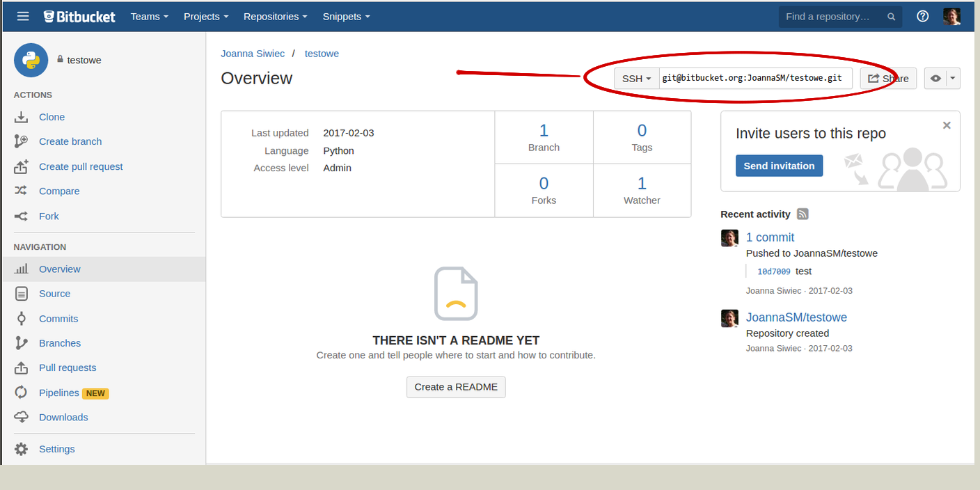Dismiss the Invite users panel
The height and width of the screenshot is (490, 980).
(947, 125)
